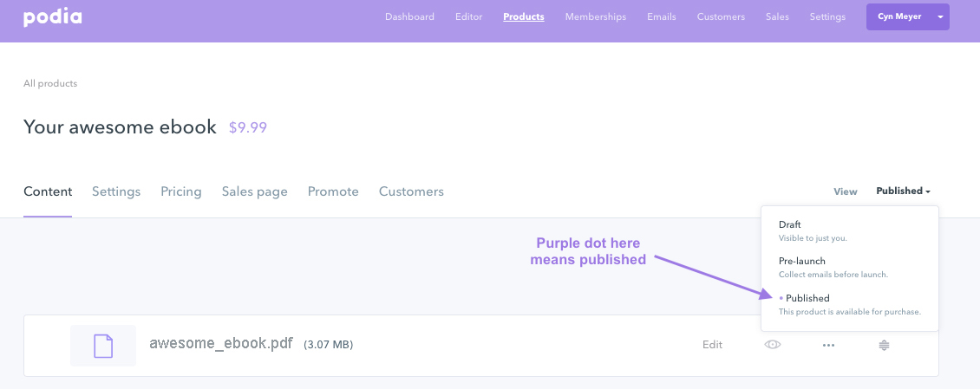
Task: Toggle visibility eye icon for awesome_ebook.pdf
Action: click(773, 344)
